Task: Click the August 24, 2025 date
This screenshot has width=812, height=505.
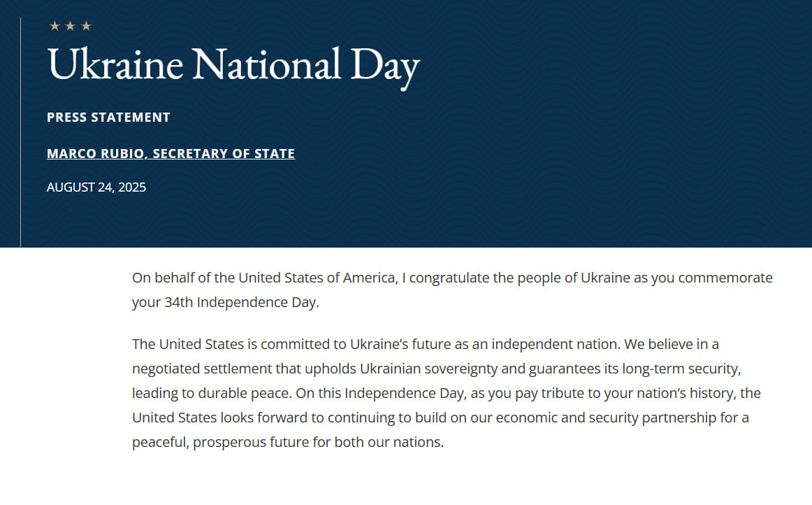Action: pos(96,187)
